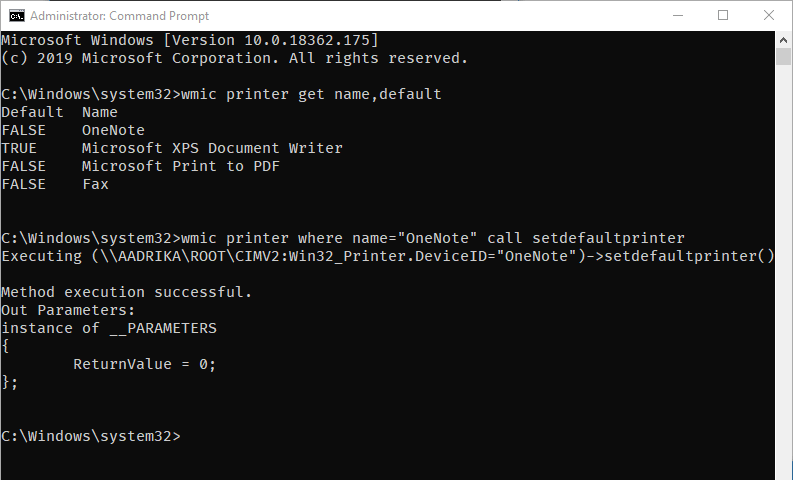This screenshot has width=793, height=480.
Task: Maximize the Command Prompt window
Action: point(723,15)
